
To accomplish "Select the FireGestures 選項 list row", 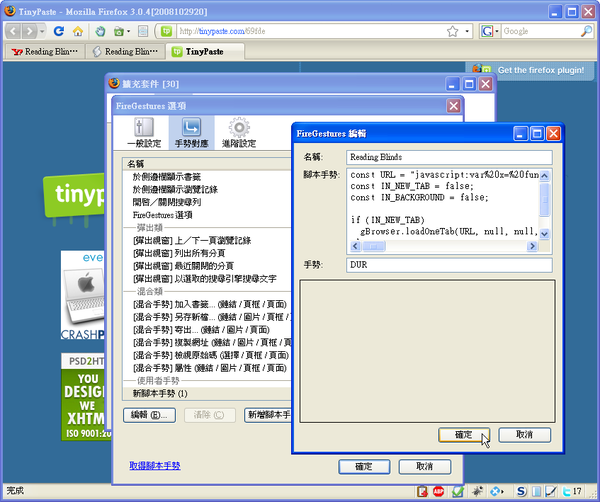I will click(207, 215).
